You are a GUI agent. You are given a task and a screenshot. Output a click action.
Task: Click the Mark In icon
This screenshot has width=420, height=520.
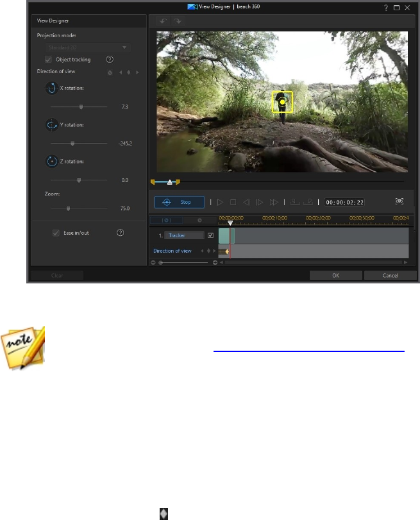click(295, 202)
